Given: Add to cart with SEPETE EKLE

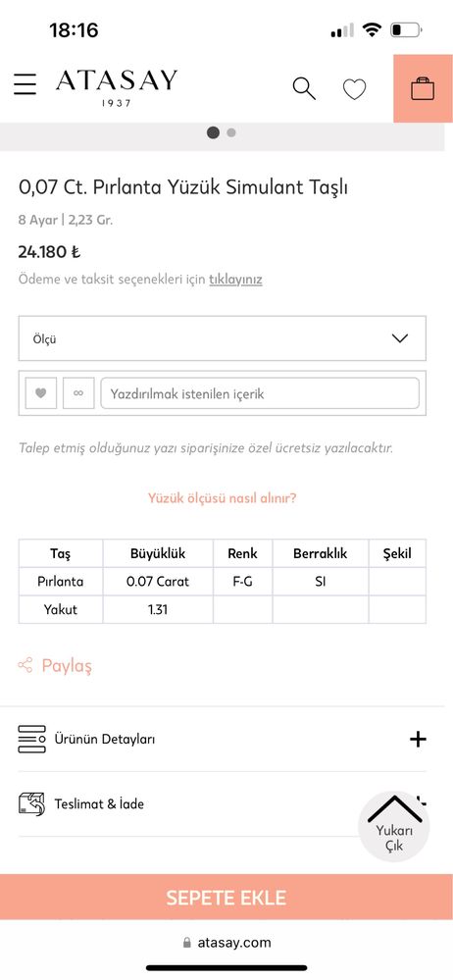Looking at the screenshot, I should 226,898.
